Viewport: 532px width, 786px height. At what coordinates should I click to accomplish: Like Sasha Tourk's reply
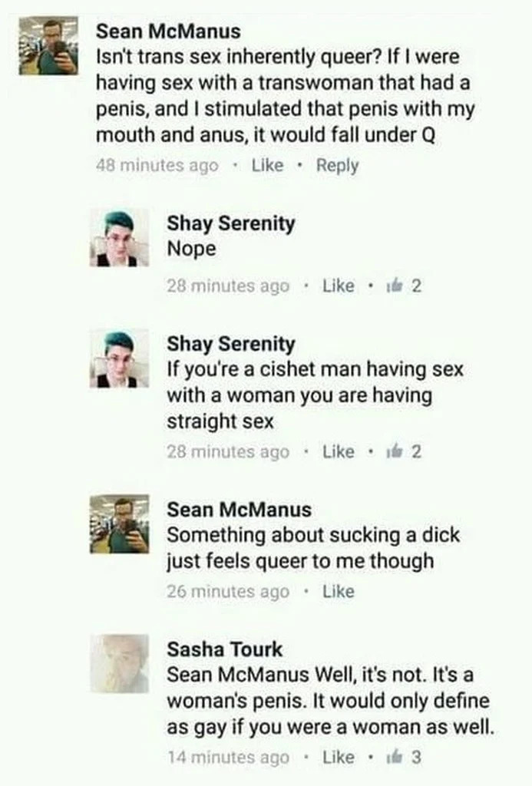(339, 757)
